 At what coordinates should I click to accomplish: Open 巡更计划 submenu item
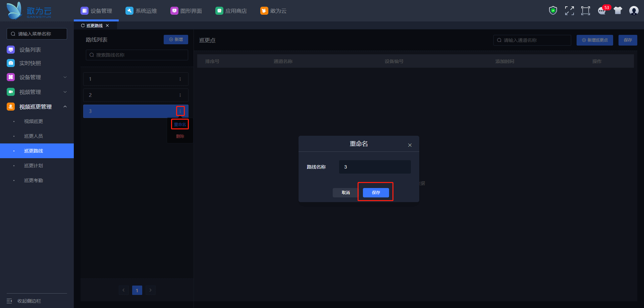37,166
